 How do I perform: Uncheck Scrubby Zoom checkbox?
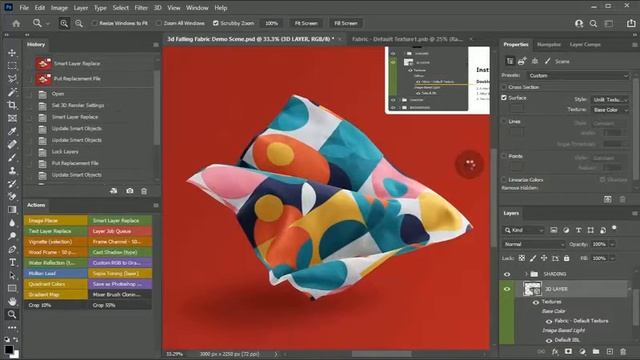point(216,23)
